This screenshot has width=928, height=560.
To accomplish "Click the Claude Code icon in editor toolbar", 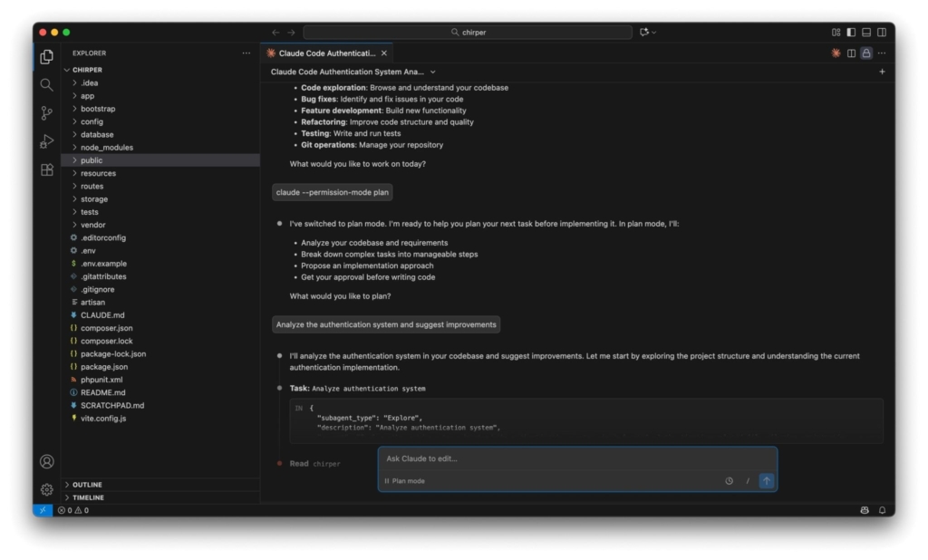I will click(836, 53).
